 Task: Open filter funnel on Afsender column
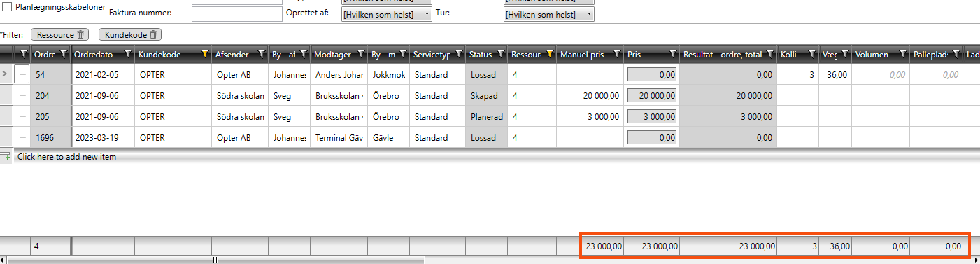pyautogui.click(x=261, y=54)
